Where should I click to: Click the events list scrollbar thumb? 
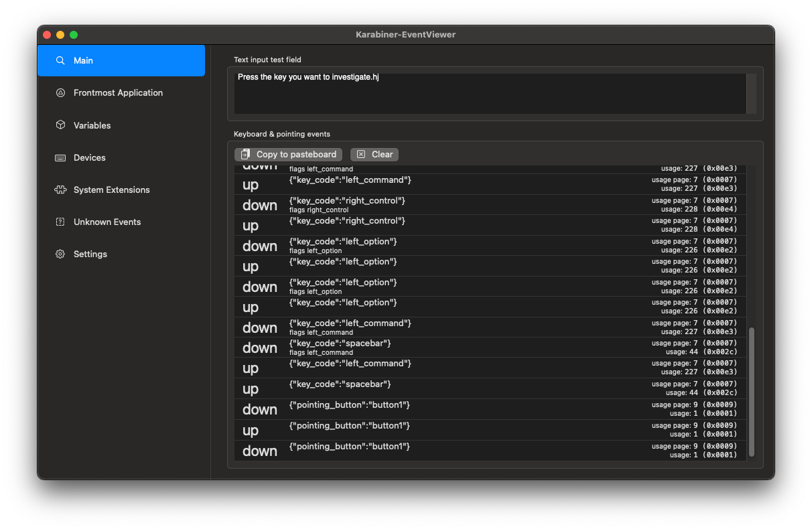click(x=751, y=392)
